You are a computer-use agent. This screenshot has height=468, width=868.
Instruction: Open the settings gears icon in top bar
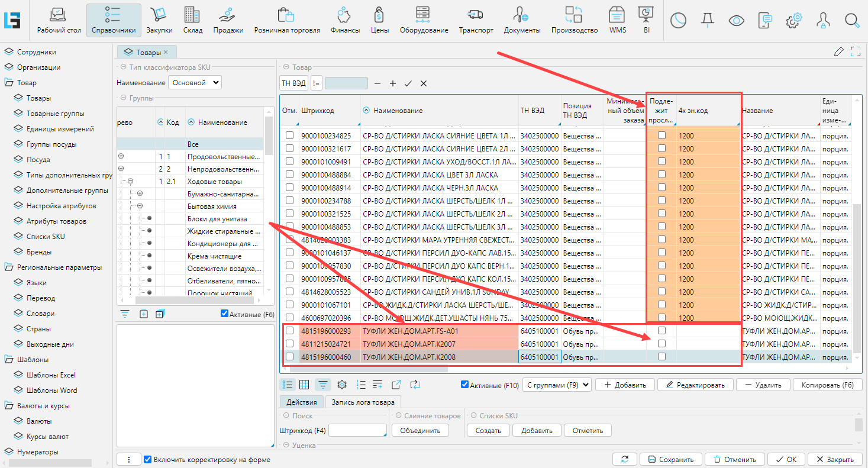pyautogui.click(x=794, y=21)
